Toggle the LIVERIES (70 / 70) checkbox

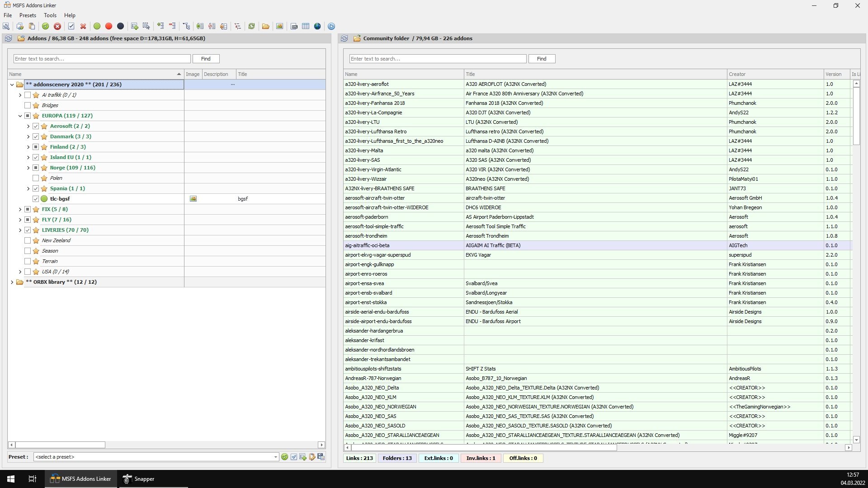28,230
